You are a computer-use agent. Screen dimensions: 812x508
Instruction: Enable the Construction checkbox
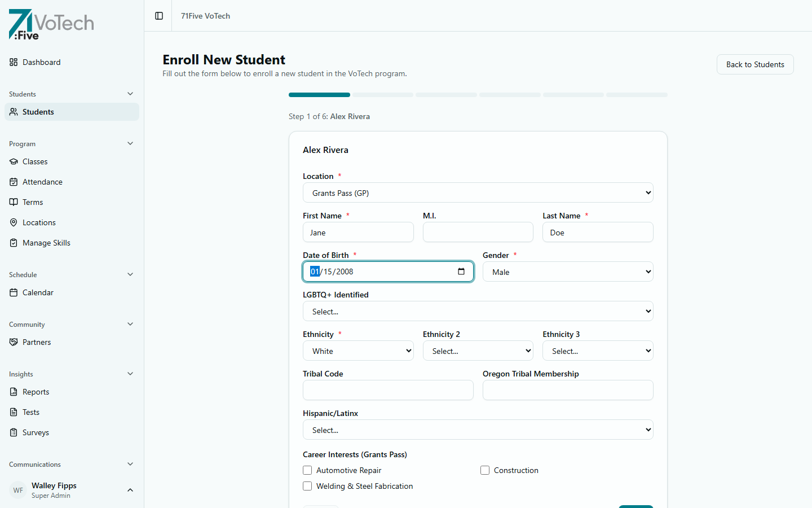(485, 470)
